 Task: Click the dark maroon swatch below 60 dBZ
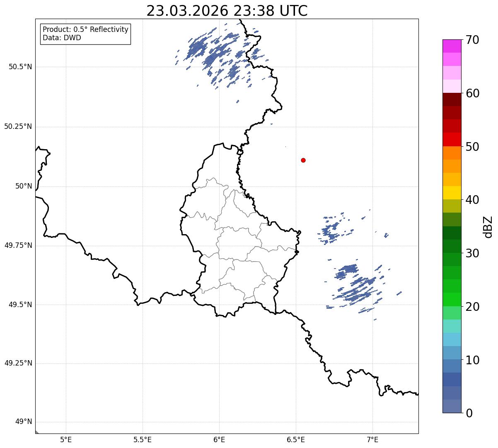[x=452, y=99]
